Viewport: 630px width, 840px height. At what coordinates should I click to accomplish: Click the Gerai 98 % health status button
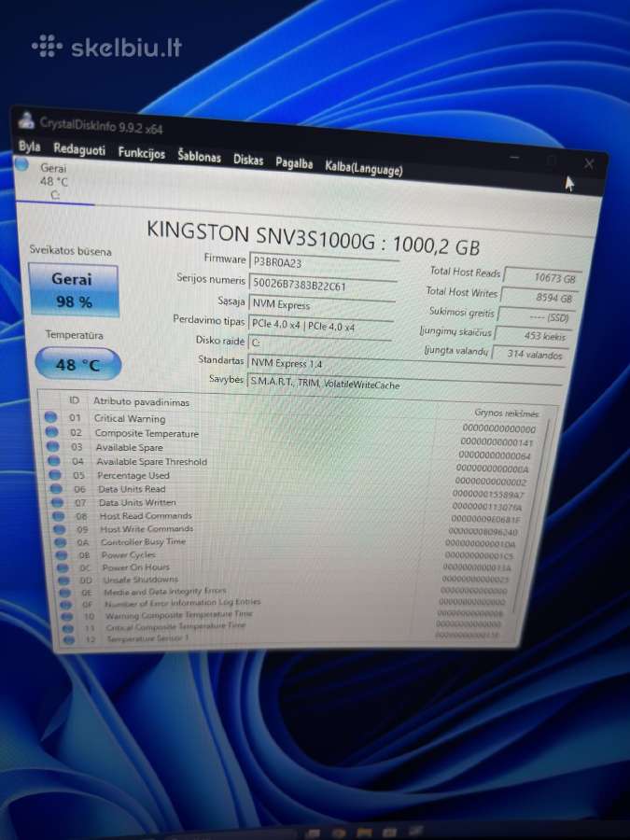pyautogui.click(x=73, y=290)
